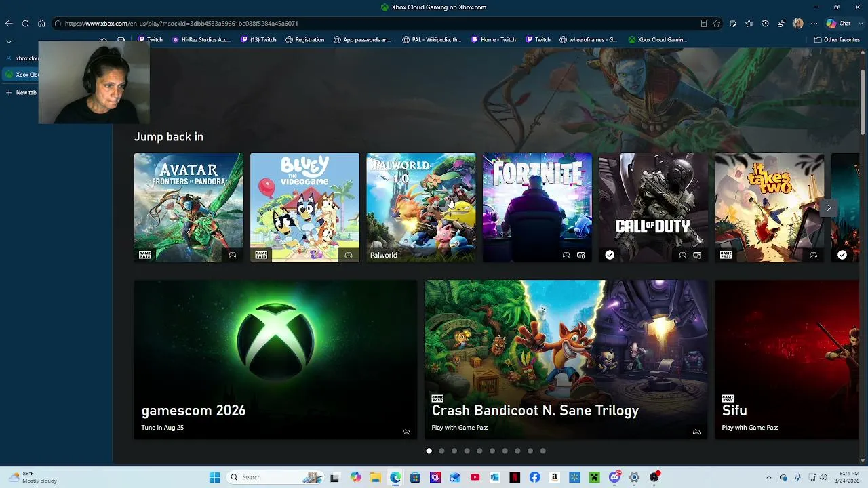Open the PAL - Wikipedia bookmark
This screenshot has height=488, width=868.
432,39
